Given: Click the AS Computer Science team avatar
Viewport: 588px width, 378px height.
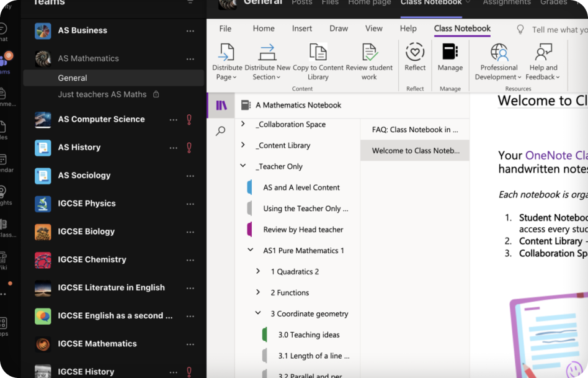Looking at the screenshot, I should pyautogui.click(x=43, y=120).
